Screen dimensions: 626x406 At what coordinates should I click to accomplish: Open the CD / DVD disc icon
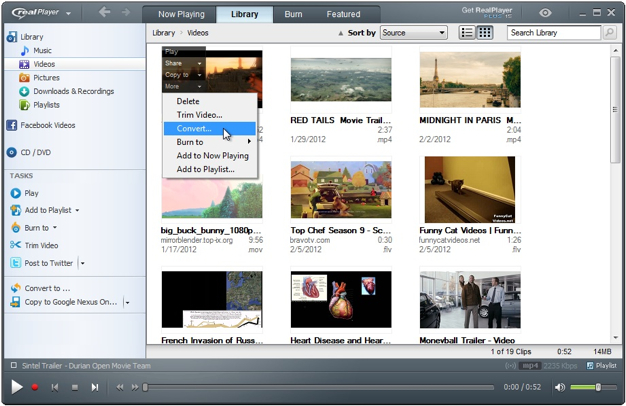click(x=12, y=152)
